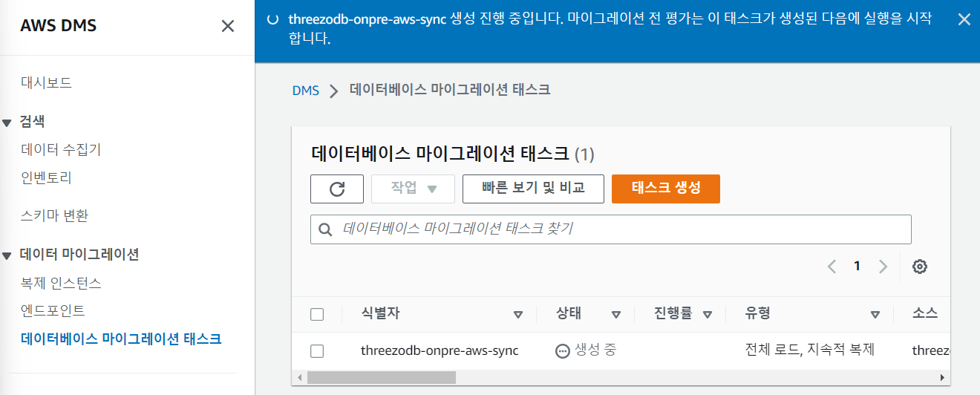The width and height of the screenshot is (980, 395).
Task: Open the 작업 actions dropdown
Action: (x=413, y=189)
